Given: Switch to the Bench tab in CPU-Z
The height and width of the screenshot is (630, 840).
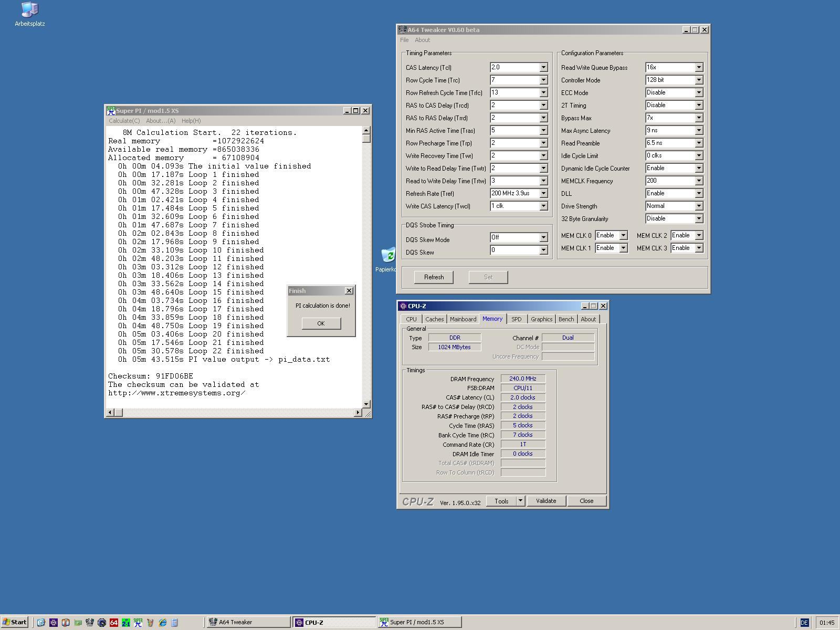Looking at the screenshot, I should [x=566, y=319].
